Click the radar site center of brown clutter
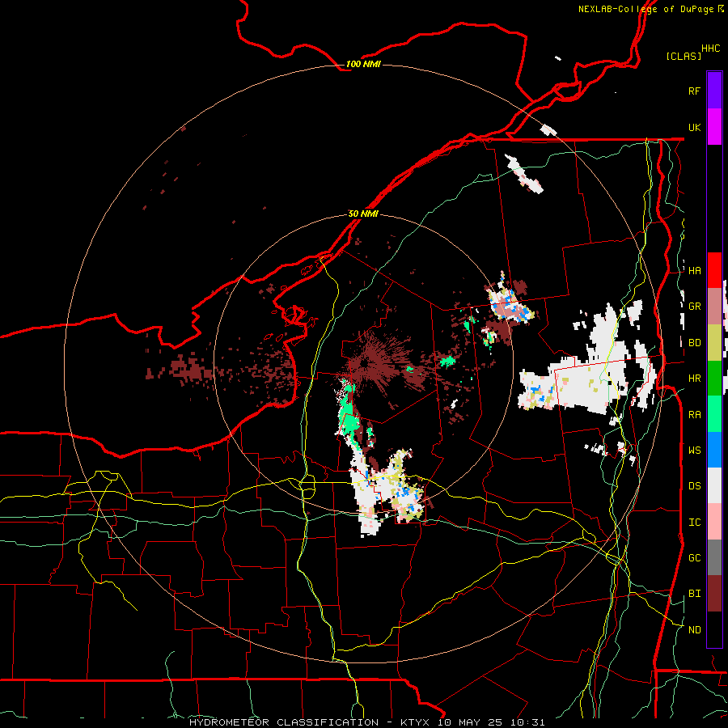This screenshot has width=728, height=728. click(366, 362)
